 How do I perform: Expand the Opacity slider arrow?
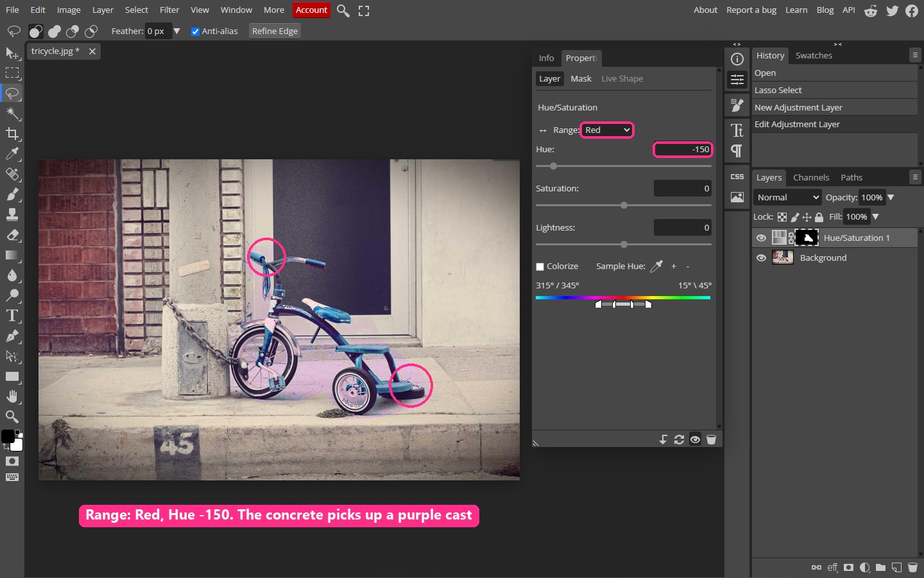[x=891, y=197]
